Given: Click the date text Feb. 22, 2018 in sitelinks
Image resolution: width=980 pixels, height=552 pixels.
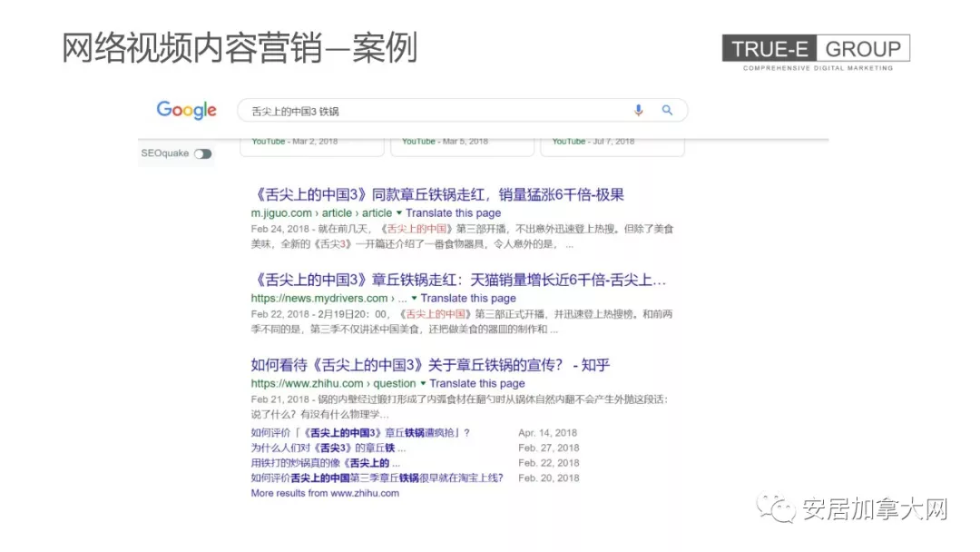Looking at the screenshot, I should 549,463.
